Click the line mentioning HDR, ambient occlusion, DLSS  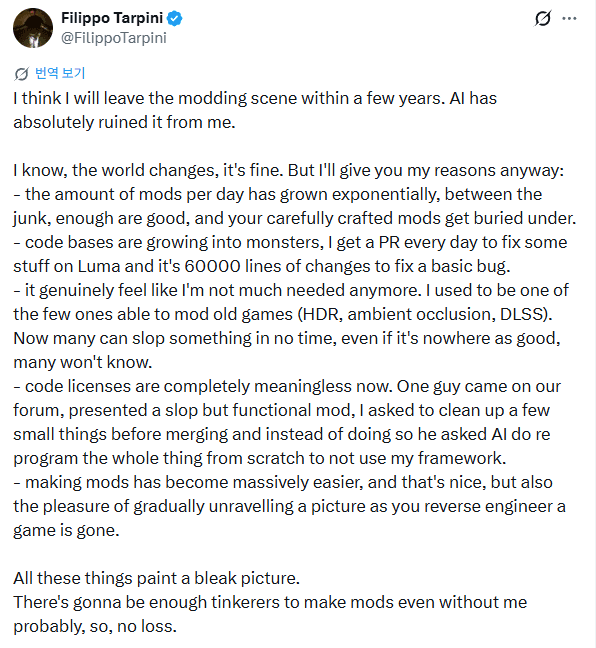tap(283, 314)
